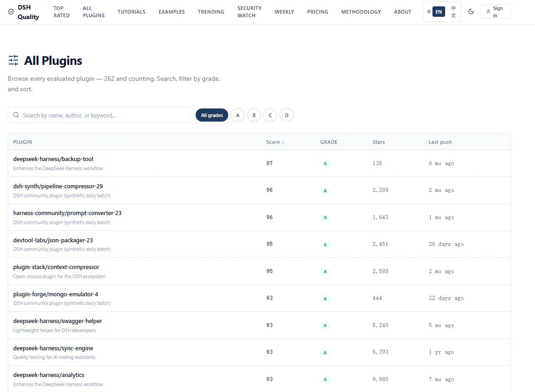Screen dimensions: 535x392
Task: Click the DSH Quality shield logo icon
Action: click(11, 12)
